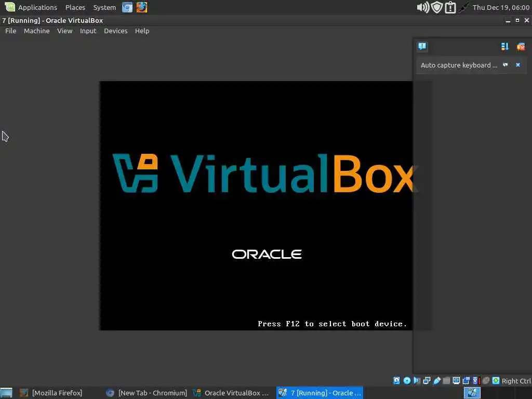The image size is (532, 399).
Task: Click the recording status icon
Action: pos(466,380)
